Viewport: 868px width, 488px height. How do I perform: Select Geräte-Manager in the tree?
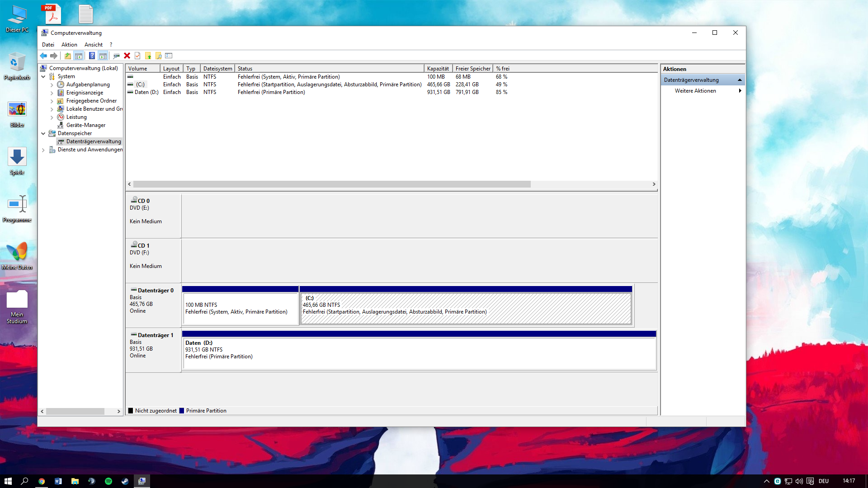click(85, 125)
